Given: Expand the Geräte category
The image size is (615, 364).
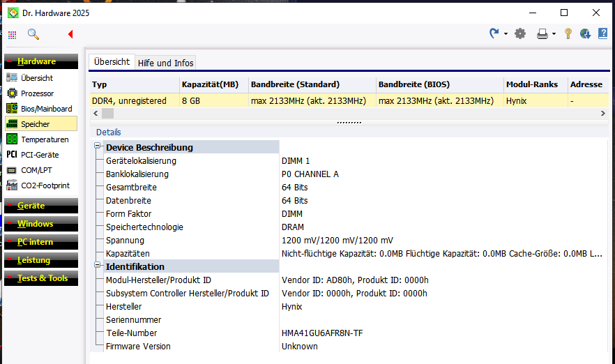Looking at the screenshot, I should [x=41, y=206].
